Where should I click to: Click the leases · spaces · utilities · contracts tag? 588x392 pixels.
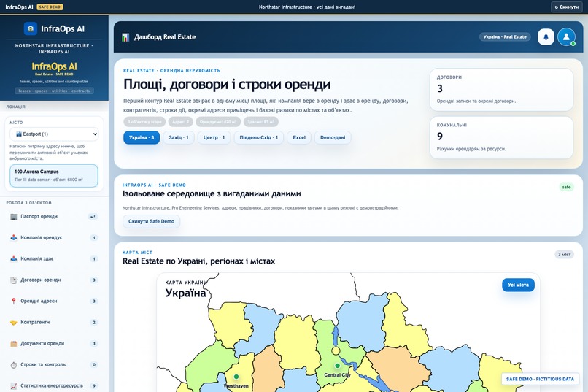pos(54,91)
